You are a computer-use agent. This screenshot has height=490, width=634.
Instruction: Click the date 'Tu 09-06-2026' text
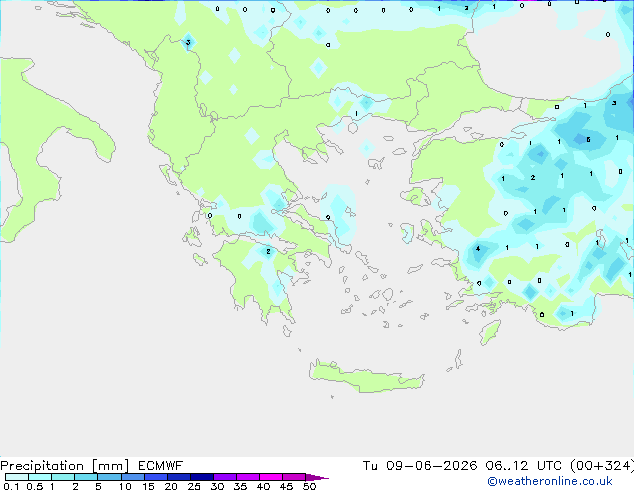tap(420, 466)
